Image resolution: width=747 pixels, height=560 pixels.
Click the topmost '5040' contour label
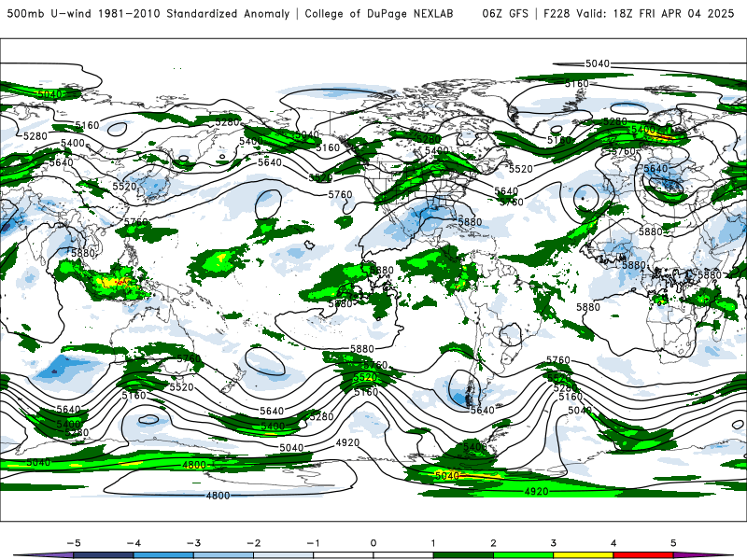coord(598,63)
